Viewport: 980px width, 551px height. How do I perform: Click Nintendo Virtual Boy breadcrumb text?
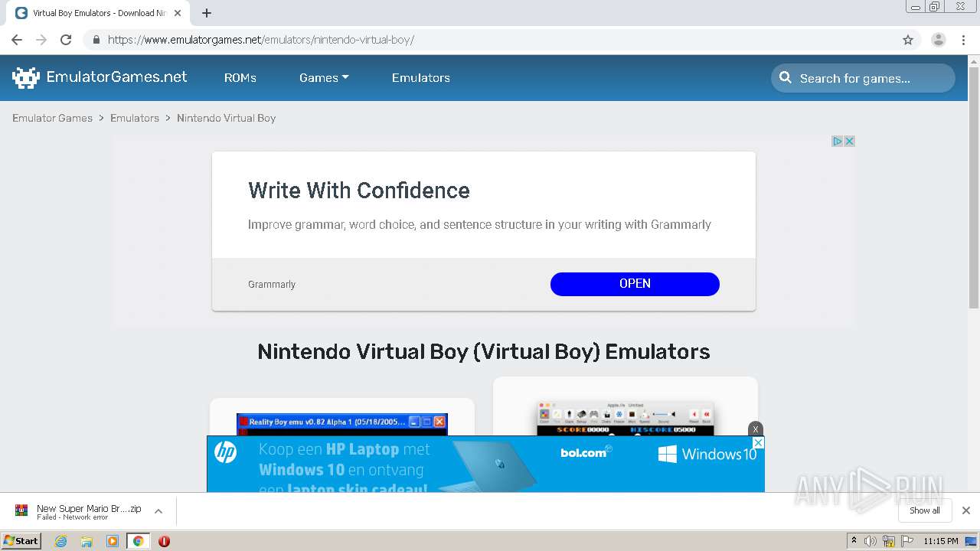point(226,118)
